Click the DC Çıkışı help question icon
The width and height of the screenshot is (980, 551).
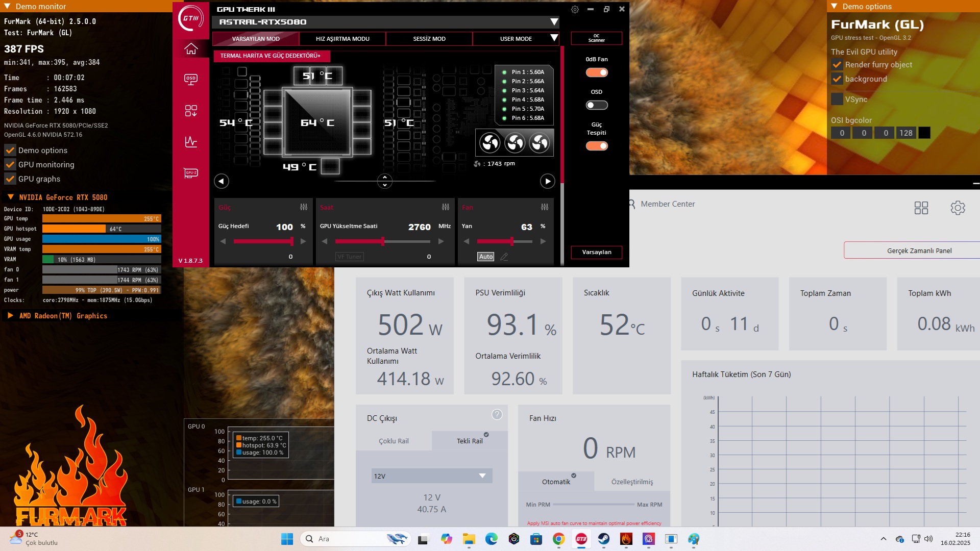pyautogui.click(x=497, y=415)
